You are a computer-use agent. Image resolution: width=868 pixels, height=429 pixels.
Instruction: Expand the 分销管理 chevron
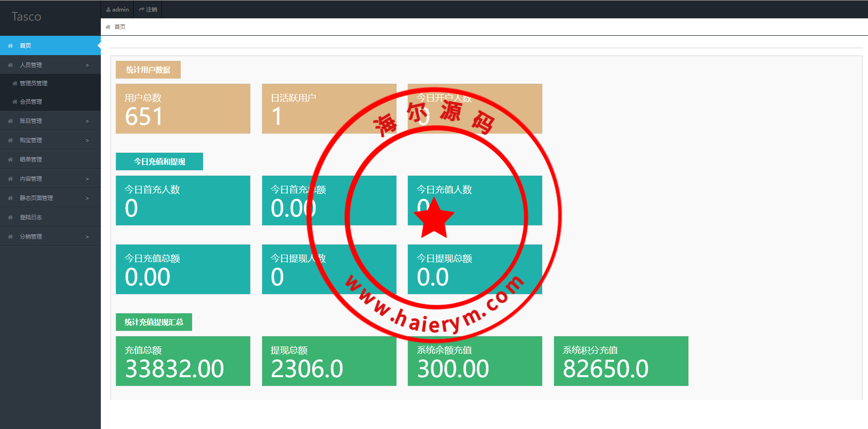(x=87, y=237)
